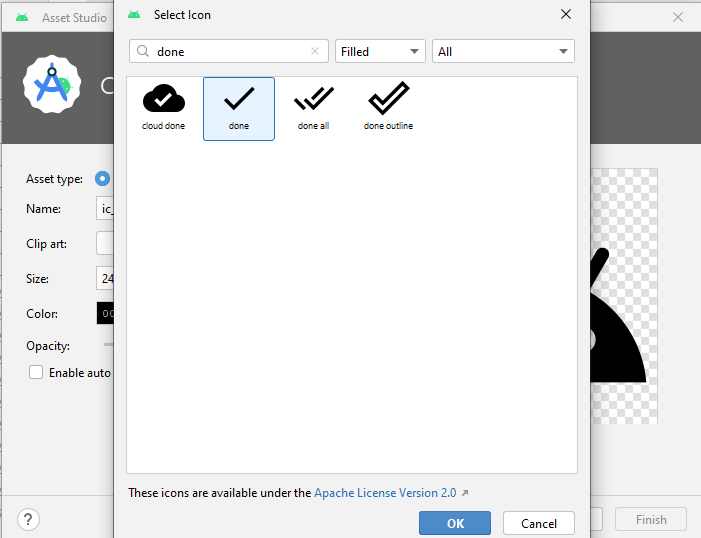
Task: Expand the All categories dropdown
Action: coord(503,52)
